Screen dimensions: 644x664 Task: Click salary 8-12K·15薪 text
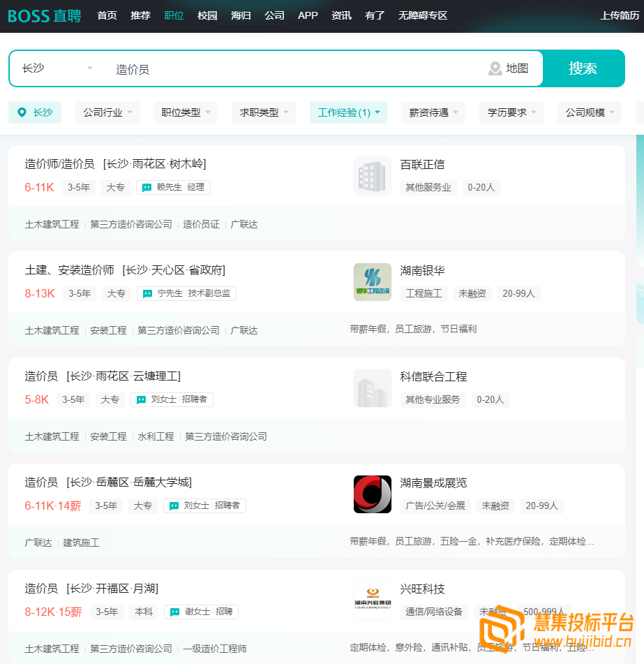53,612
